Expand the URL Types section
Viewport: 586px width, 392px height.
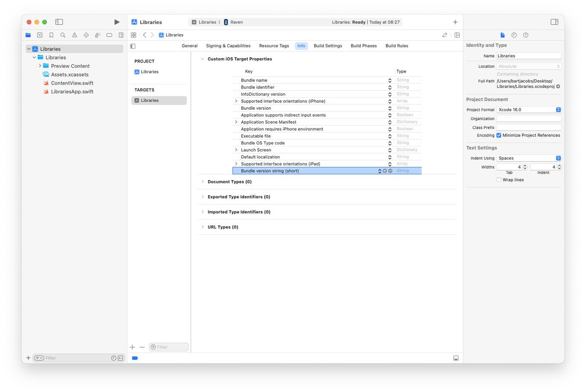203,227
